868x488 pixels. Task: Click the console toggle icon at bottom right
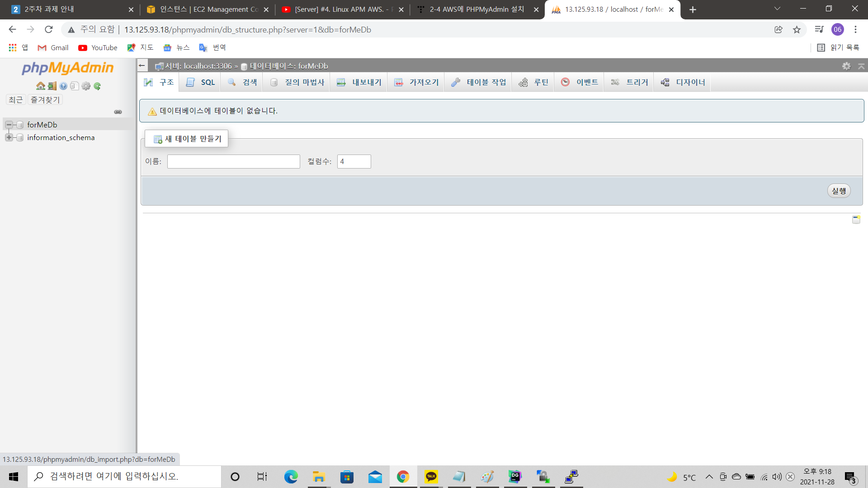click(x=856, y=220)
